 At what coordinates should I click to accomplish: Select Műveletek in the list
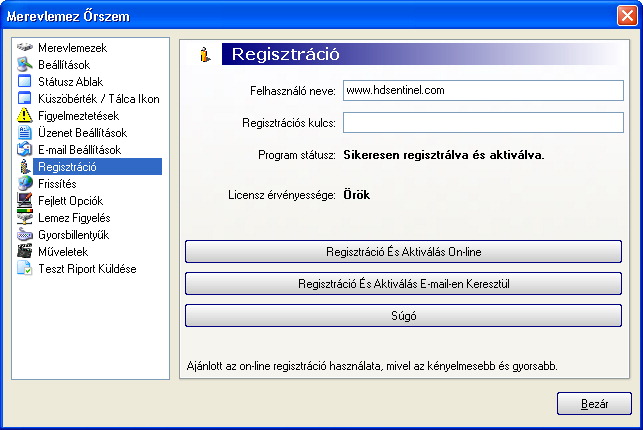63,252
